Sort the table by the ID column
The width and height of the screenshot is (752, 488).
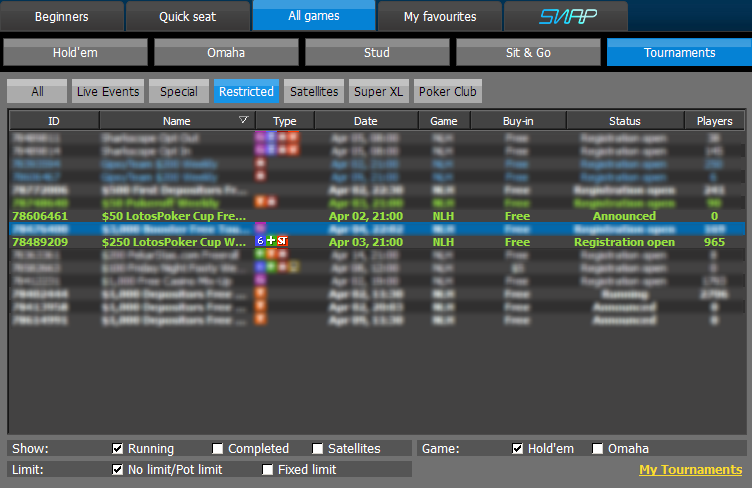pyautogui.click(x=54, y=121)
